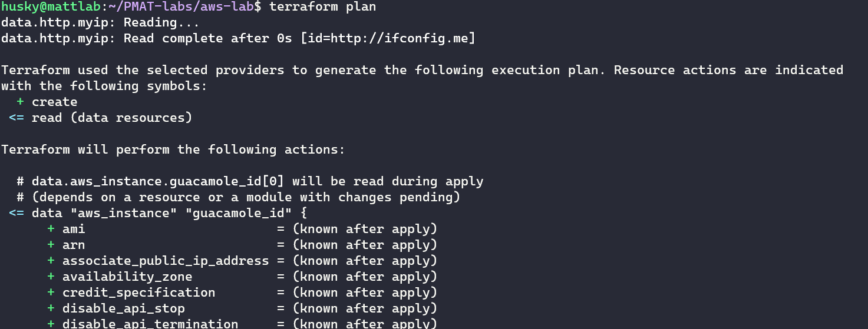Click the "<=" symbol before "read (data resources)"

[16, 118]
